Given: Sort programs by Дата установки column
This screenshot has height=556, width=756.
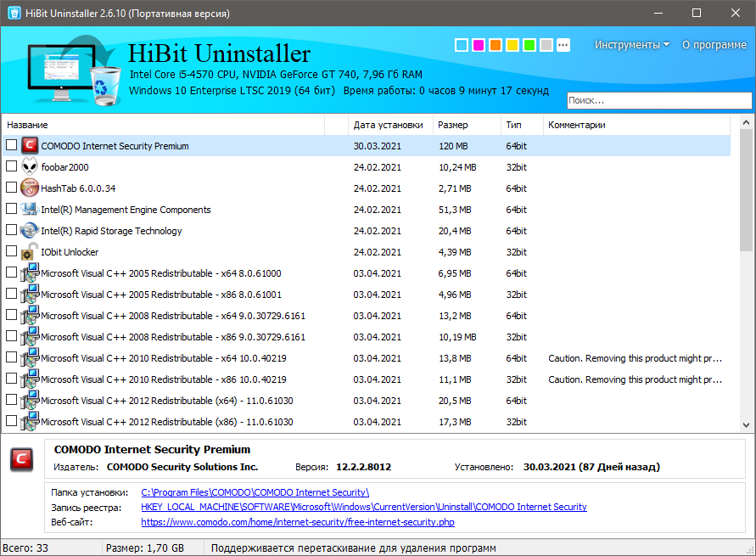Looking at the screenshot, I should click(x=389, y=125).
